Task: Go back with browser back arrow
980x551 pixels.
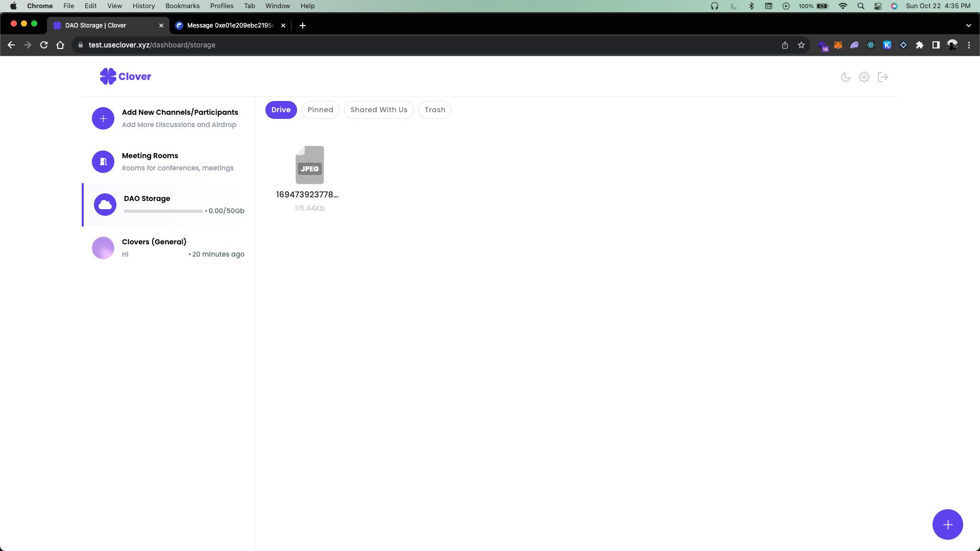Action: pos(11,45)
